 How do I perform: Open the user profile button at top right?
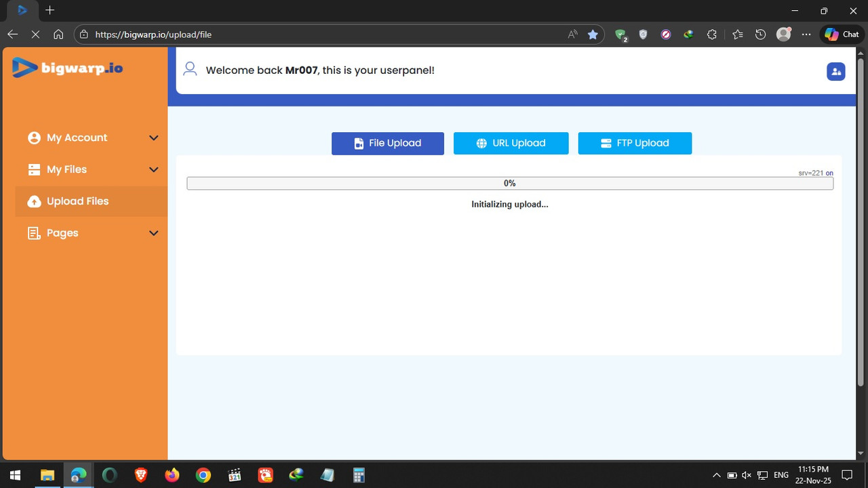tap(835, 71)
